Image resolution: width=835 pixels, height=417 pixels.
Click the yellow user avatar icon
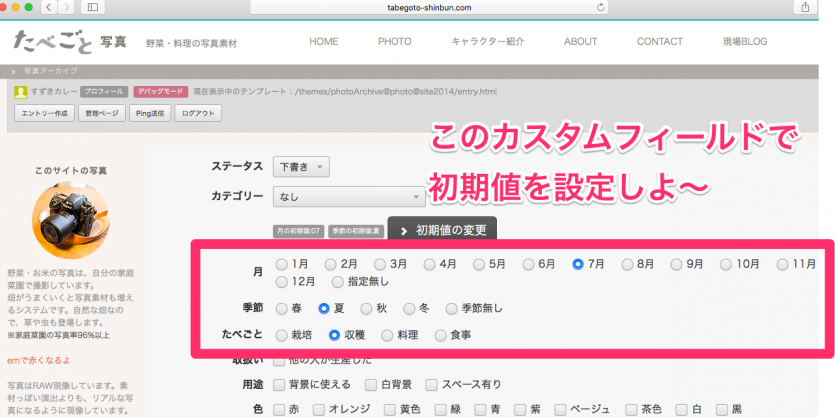tap(21, 92)
